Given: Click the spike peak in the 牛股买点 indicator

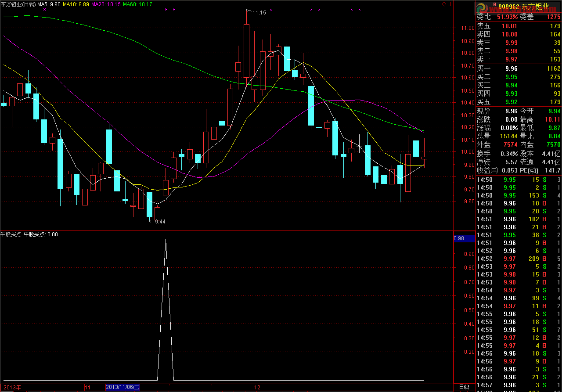Looking at the screenshot, I should point(166,240).
